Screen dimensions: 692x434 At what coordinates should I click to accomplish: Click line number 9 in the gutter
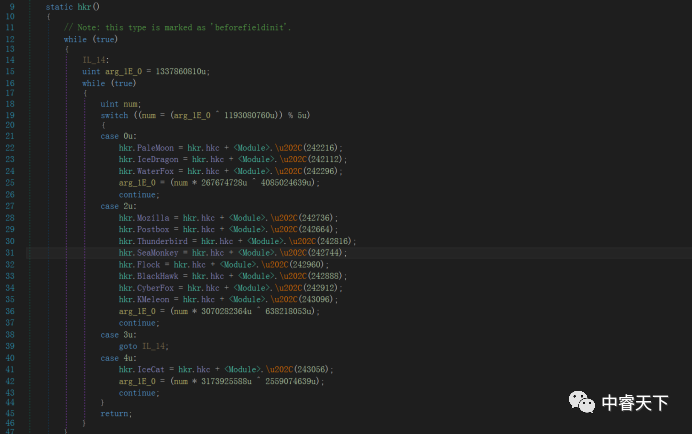coord(12,7)
